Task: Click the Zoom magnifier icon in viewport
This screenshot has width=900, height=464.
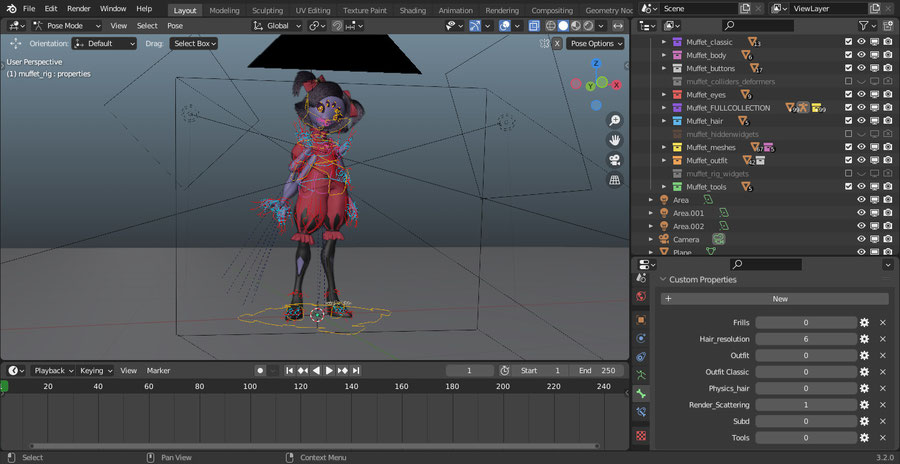Action: (615, 120)
